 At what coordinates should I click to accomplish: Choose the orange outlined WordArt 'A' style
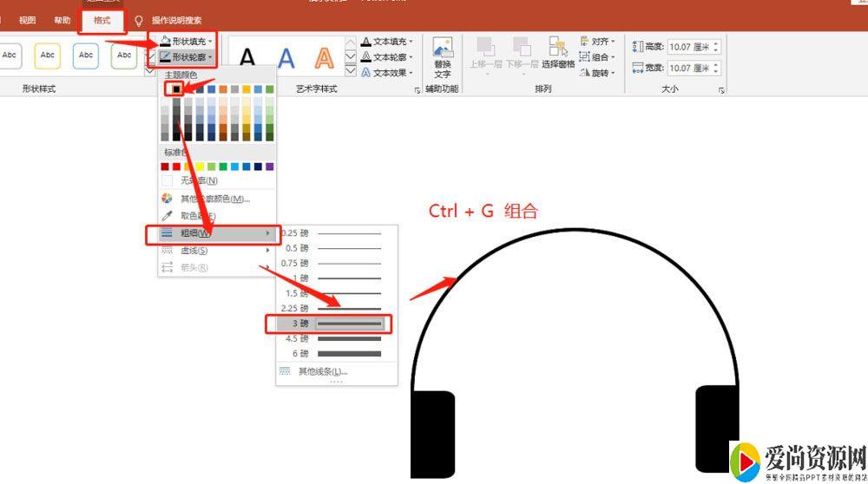(x=324, y=58)
